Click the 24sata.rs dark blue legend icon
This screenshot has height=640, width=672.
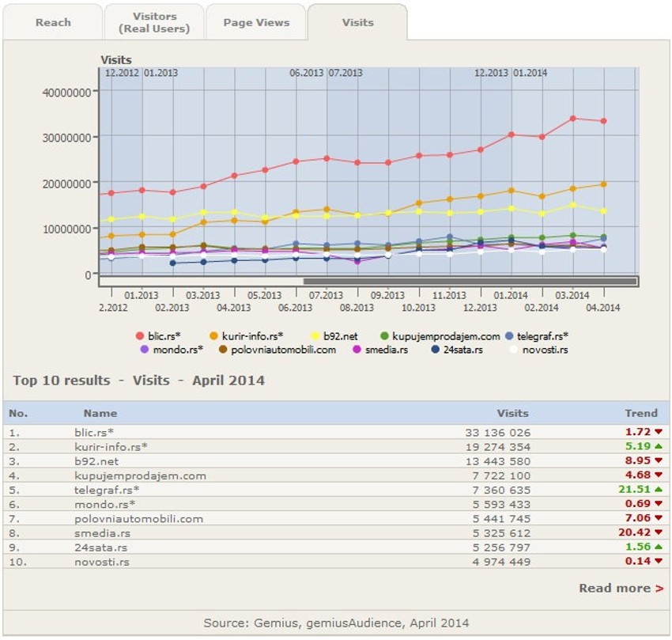tap(435, 349)
